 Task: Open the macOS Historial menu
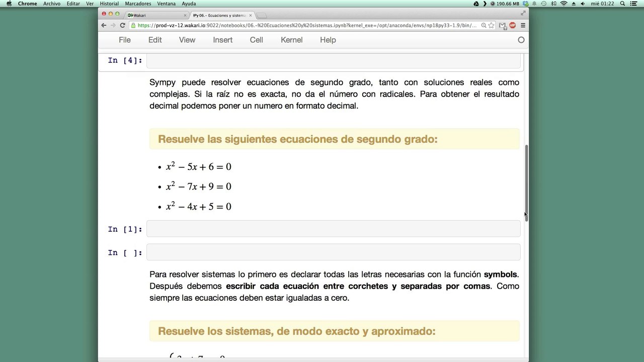109,4
